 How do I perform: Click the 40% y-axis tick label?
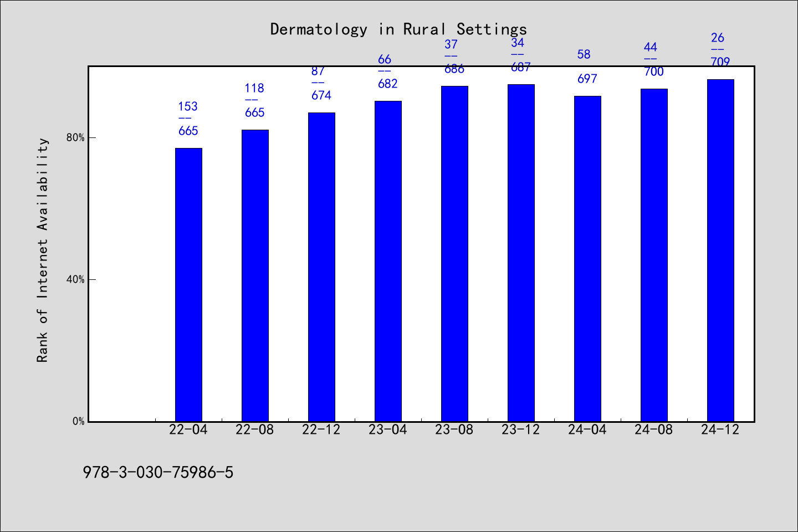point(75,280)
